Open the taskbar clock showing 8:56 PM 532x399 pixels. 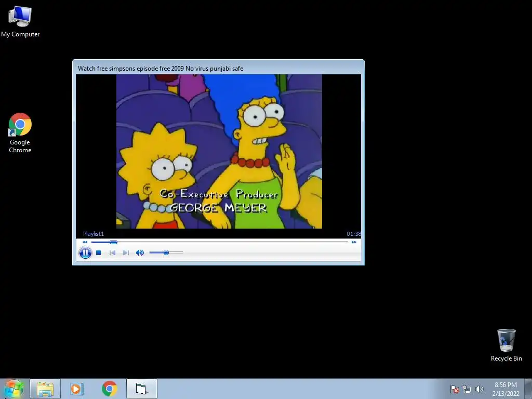(x=506, y=389)
